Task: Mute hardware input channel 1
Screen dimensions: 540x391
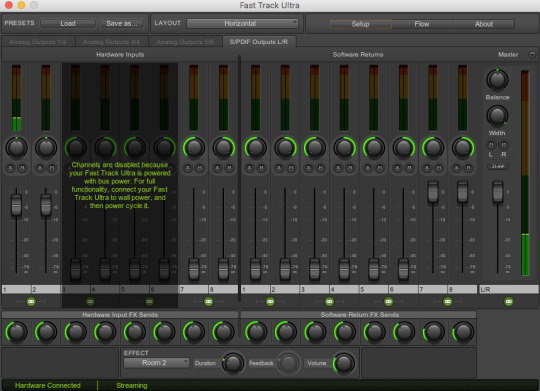Action: 23,168
